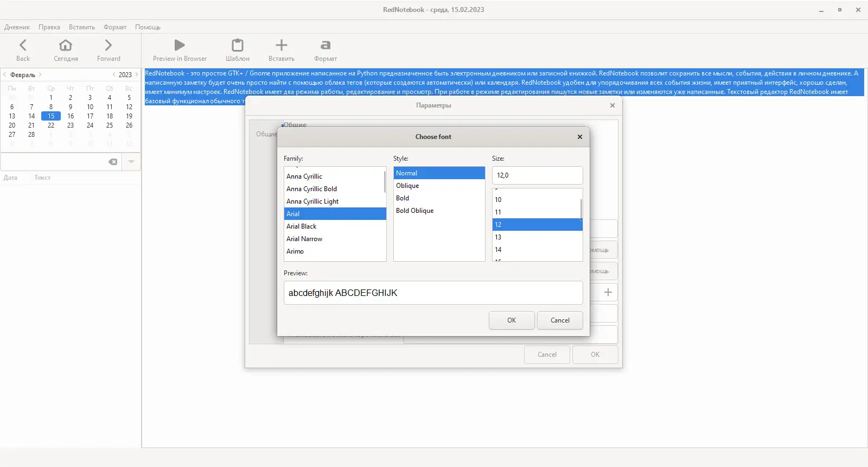Choose the Bold Oblique font style
The height and width of the screenshot is (467, 868).
439,211
